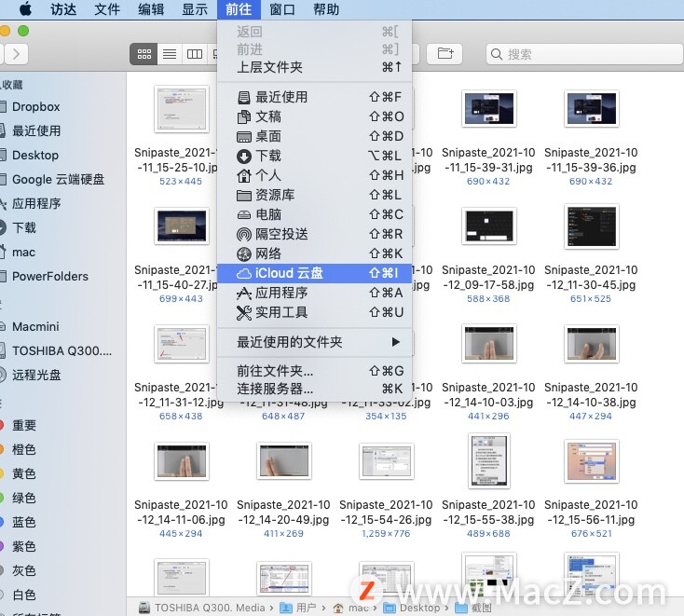Select TOSHIBA Q300 disk in sidebar
This screenshot has width=684, height=616.
tap(62, 350)
